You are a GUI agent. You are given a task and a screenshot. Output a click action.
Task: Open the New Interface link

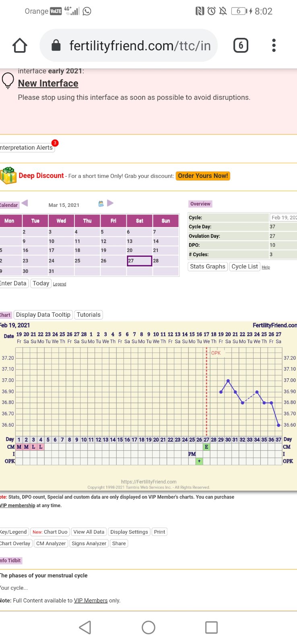pyautogui.click(x=48, y=83)
